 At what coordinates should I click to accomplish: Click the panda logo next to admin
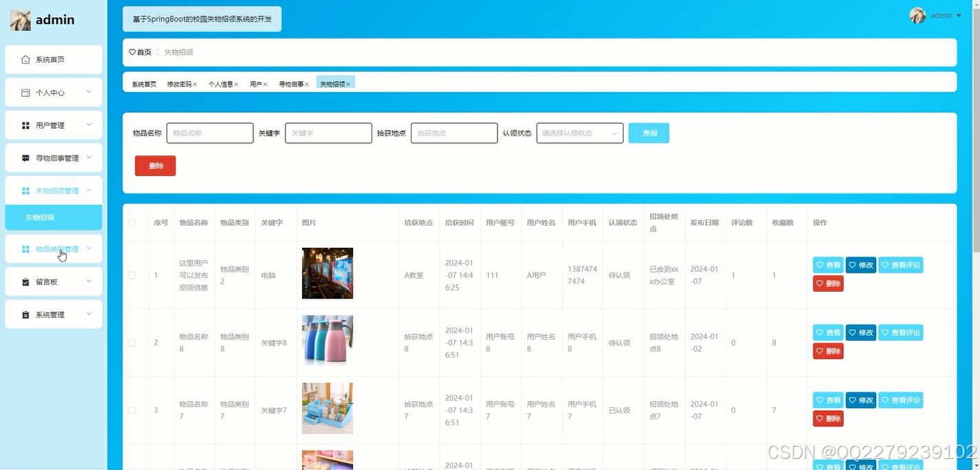pyautogui.click(x=21, y=20)
